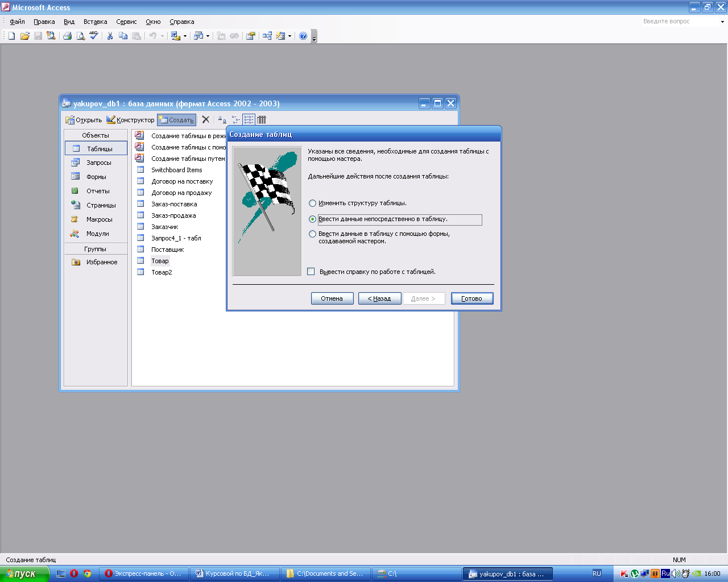
Task: Click the Chrome icon in quick launch
Action: [87, 573]
